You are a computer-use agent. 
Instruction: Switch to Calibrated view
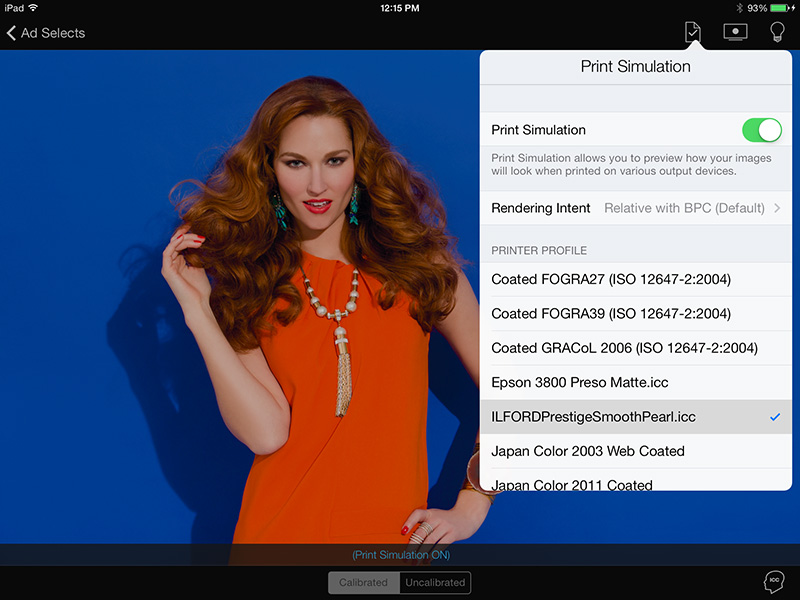363,583
